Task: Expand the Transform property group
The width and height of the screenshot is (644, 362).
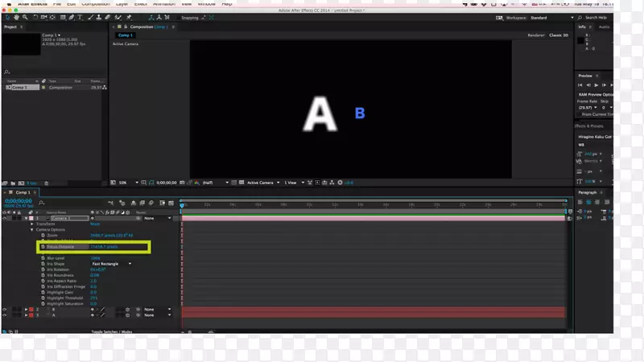Action: [x=32, y=224]
